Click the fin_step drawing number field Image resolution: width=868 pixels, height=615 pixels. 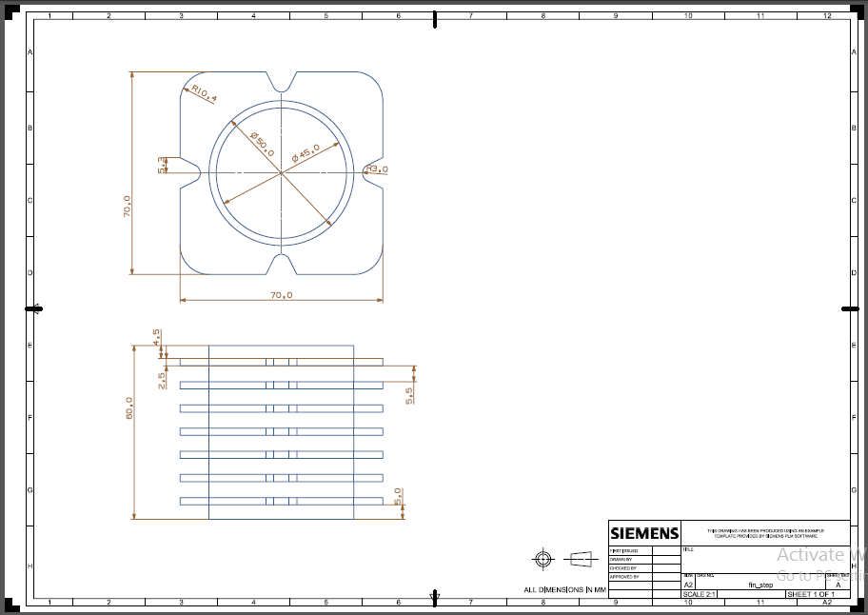[759, 584]
